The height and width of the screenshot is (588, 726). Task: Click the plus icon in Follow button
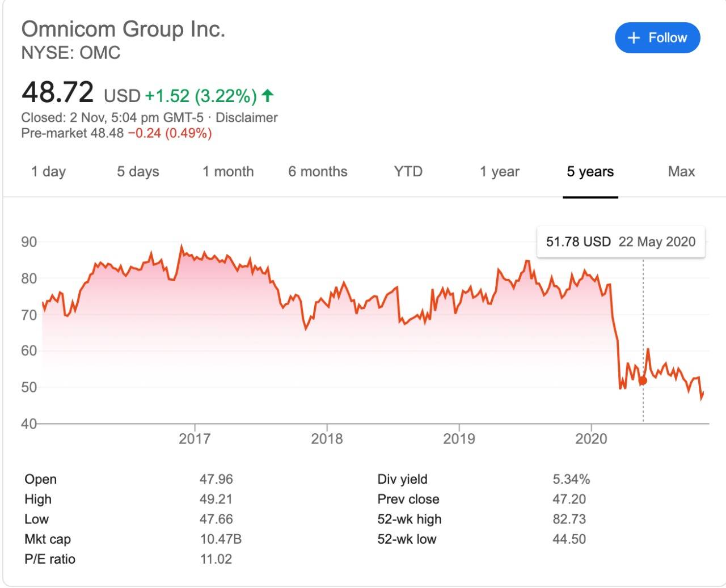tap(634, 38)
